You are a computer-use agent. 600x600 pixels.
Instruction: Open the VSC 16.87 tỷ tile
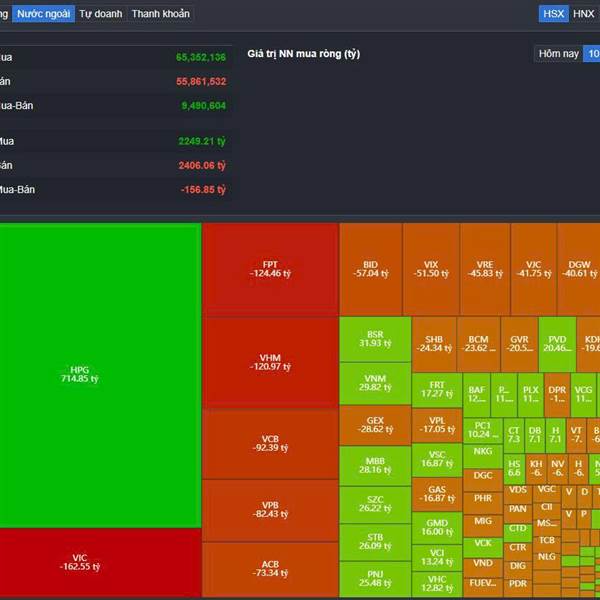click(437, 460)
